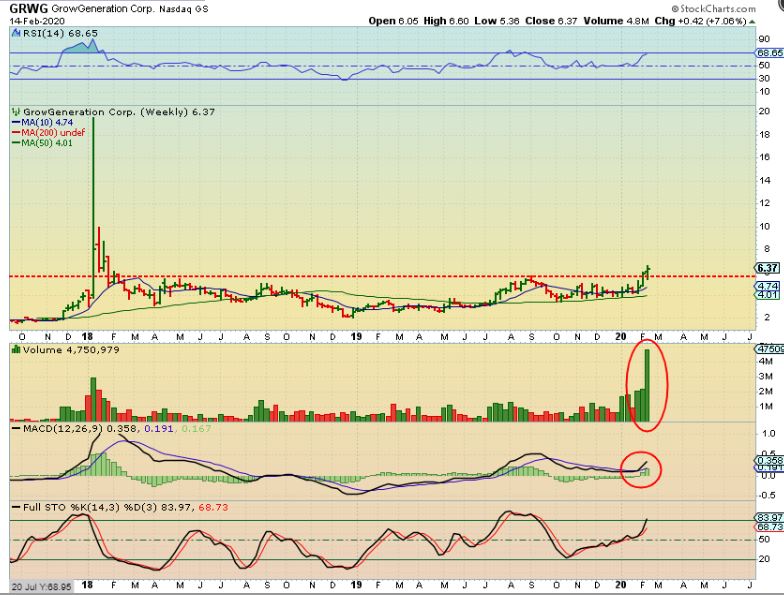Click the 6.37 last-price axis tag
This screenshot has height=595, width=784.
click(768, 268)
